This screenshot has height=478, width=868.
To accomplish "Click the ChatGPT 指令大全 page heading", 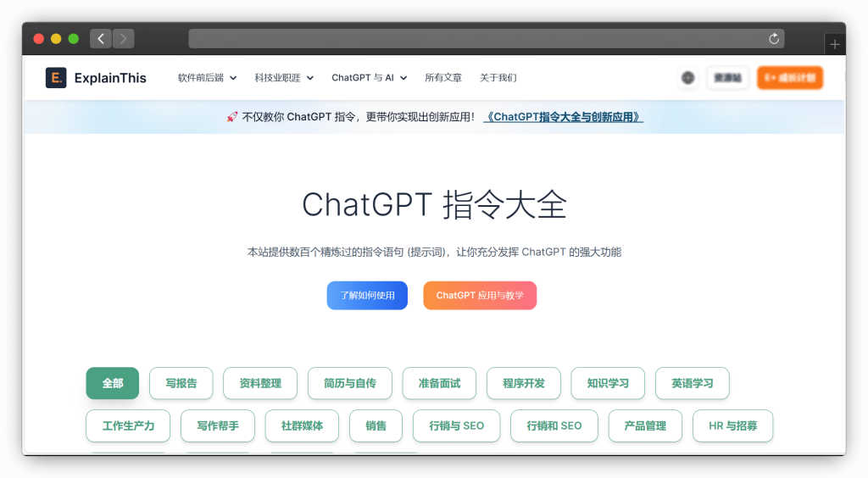I will 434,204.
